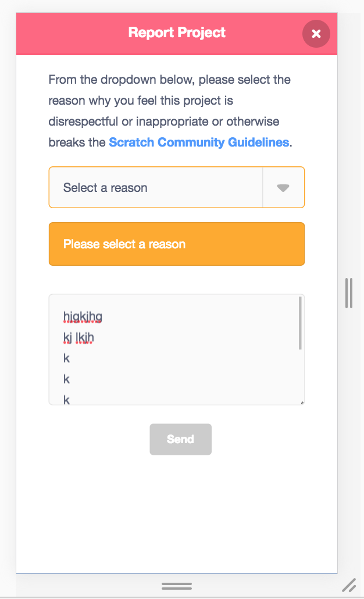The width and height of the screenshot is (364, 599).
Task: Click the vertical drag handle on right edge
Action: click(x=349, y=294)
